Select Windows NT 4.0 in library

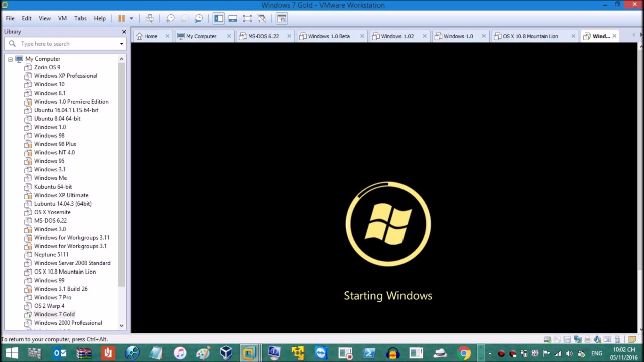54,152
